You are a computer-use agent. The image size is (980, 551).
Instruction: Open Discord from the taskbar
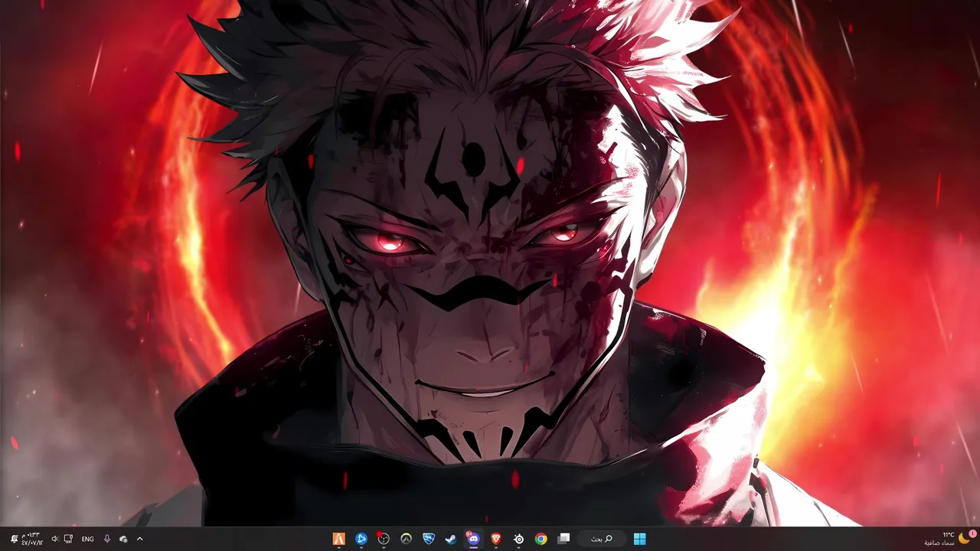[x=473, y=539]
